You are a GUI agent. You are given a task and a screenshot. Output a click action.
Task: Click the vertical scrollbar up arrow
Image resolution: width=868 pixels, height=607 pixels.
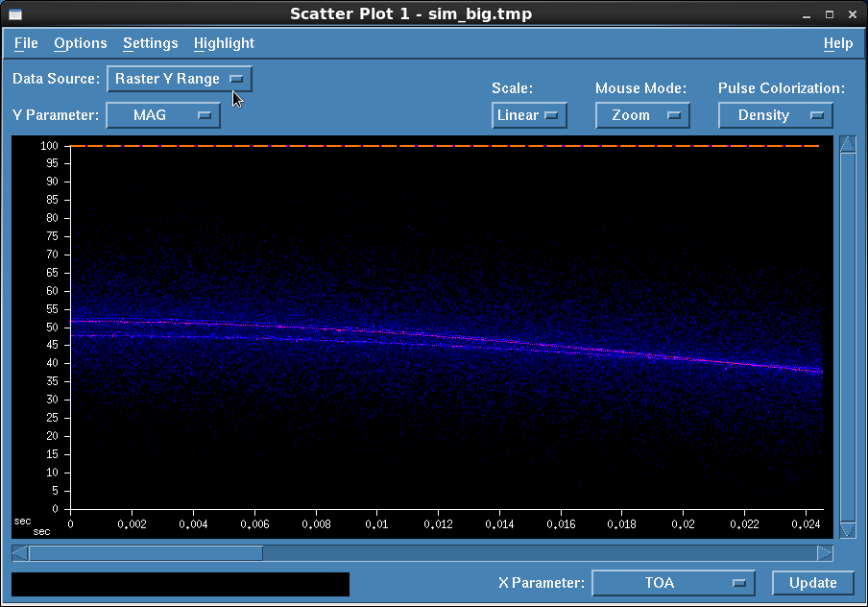click(x=847, y=144)
